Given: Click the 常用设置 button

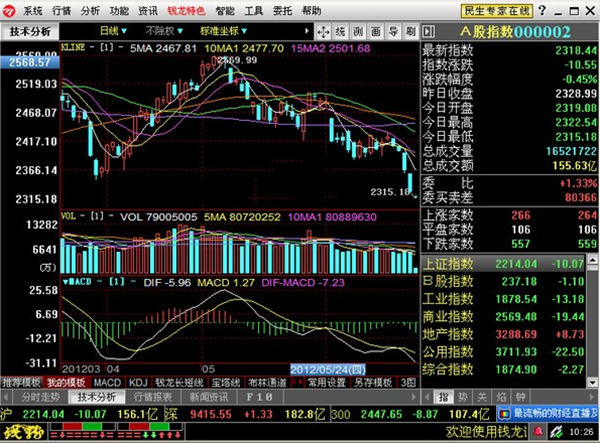Looking at the screenshot, I should [326, 382].
